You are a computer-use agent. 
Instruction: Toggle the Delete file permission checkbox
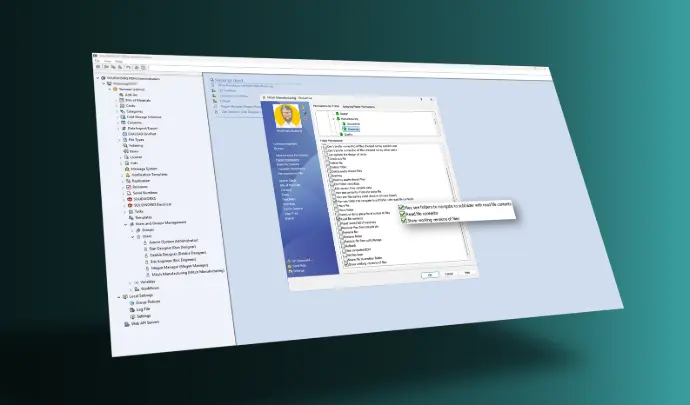(328, 163)
